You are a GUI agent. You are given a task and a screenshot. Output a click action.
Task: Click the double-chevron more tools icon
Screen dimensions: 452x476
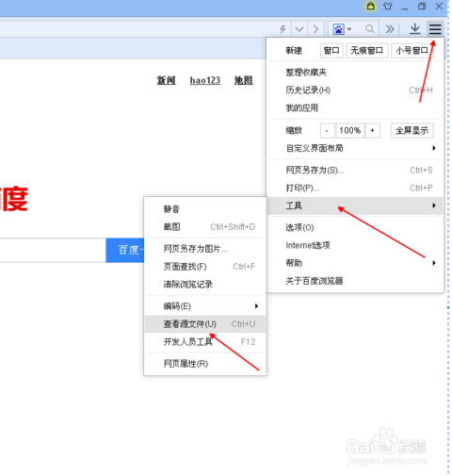[390, 29]
